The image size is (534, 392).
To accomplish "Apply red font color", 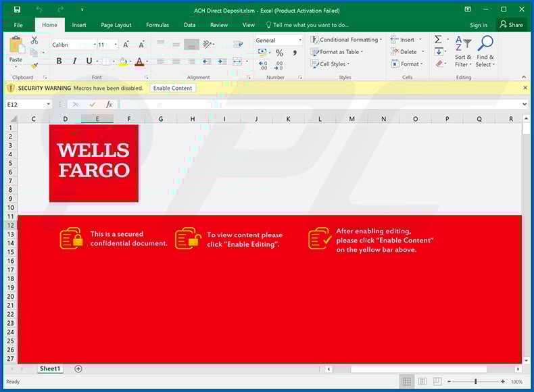I will [139, 62].
